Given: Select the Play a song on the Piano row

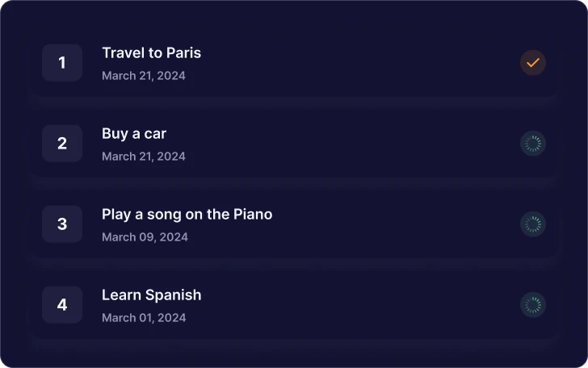Looking at the screenshot, I should coord(294,224).
